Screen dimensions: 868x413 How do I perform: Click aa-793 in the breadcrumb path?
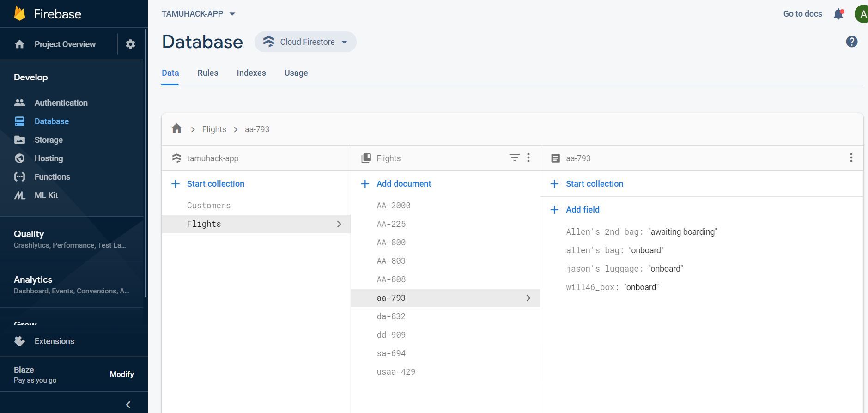(x=257, y=129)
